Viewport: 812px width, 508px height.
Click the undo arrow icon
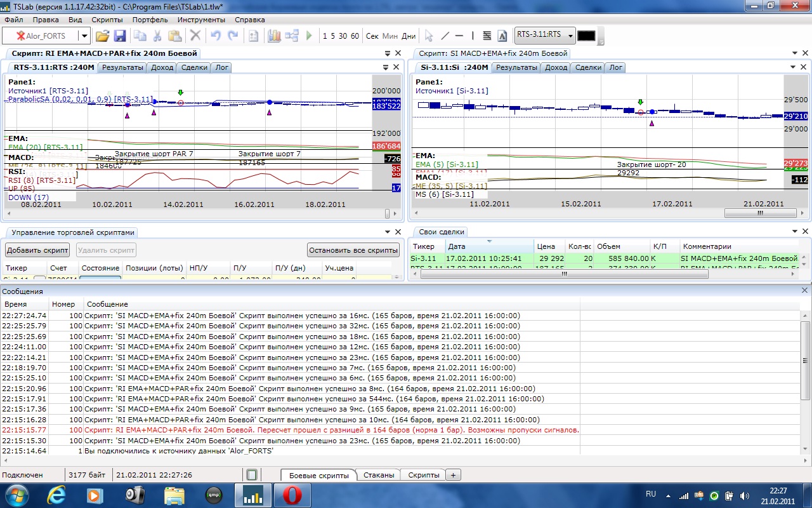tap(216, 36)
